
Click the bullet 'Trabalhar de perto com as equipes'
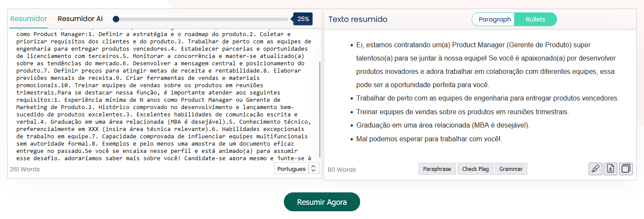point(488,98)
